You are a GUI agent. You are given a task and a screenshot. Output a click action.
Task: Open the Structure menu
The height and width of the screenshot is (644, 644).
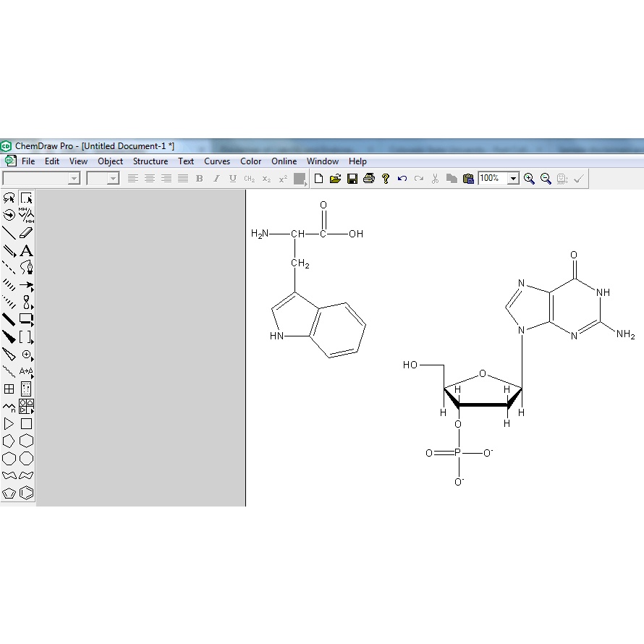[151, 161]
